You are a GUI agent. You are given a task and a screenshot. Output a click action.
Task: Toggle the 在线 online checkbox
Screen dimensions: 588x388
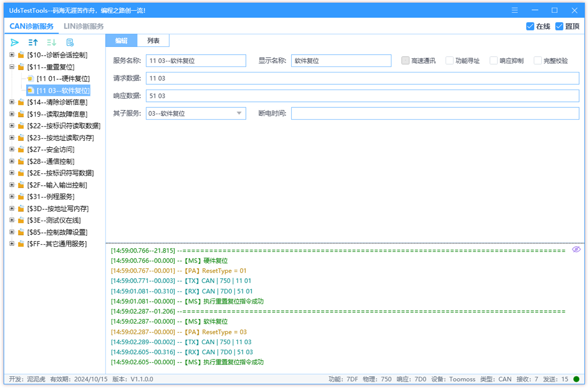coord(530,26)
